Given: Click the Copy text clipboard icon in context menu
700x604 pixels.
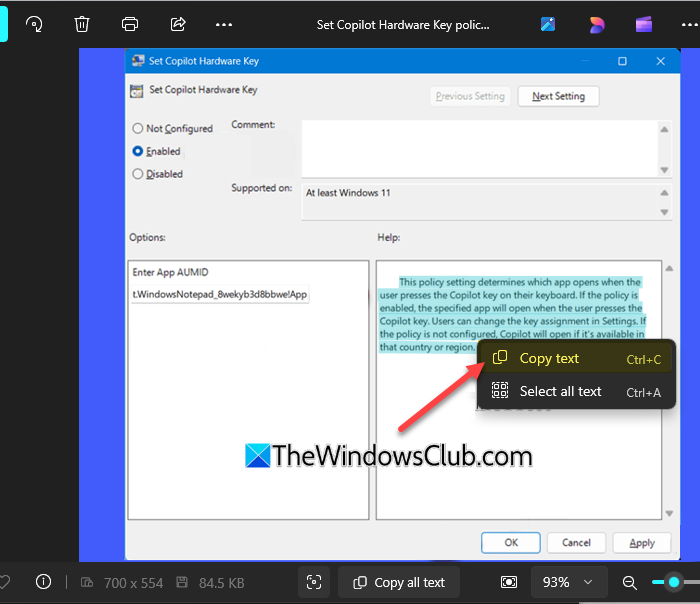Looking at the screenshot, I should pyautogui.click(x=500, y=358).
